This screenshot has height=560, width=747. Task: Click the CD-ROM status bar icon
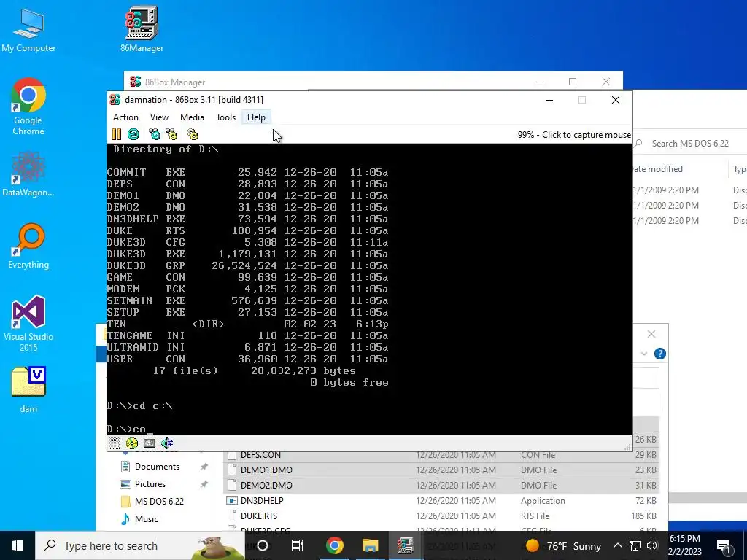pos(132,443)
